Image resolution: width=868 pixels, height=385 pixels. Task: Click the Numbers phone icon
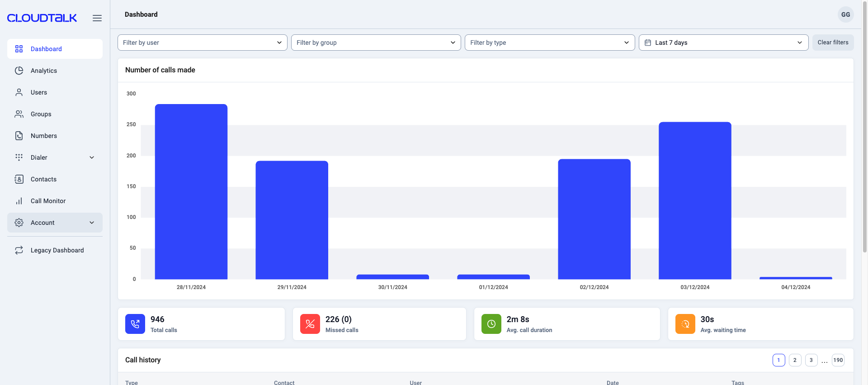coord(19,136)
